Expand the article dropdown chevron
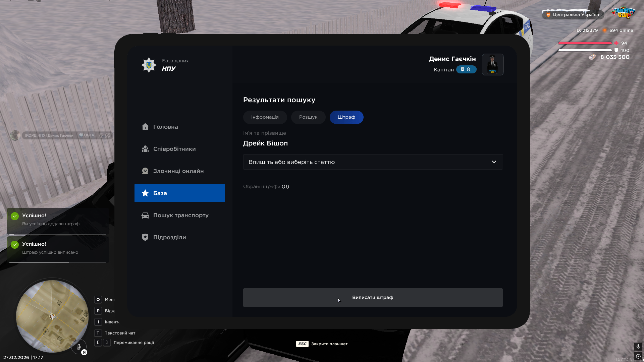The height and width of the screenshot is (362, 644). (494, 162)
